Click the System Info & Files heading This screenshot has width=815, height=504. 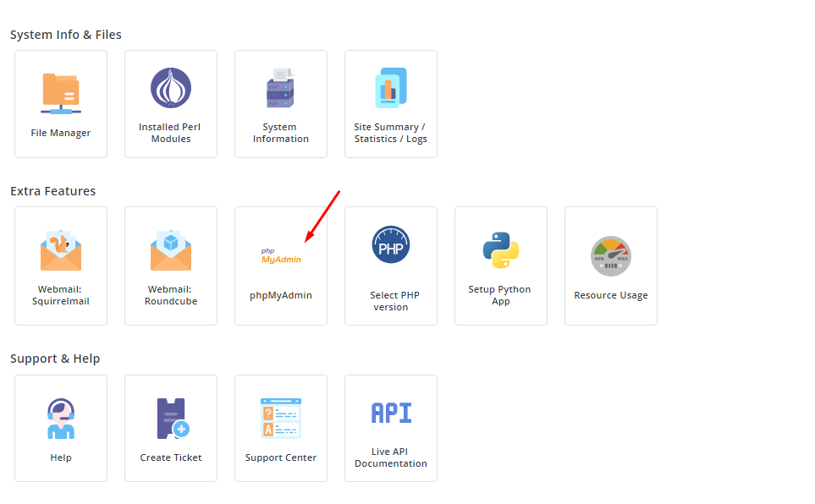point(65,35)
